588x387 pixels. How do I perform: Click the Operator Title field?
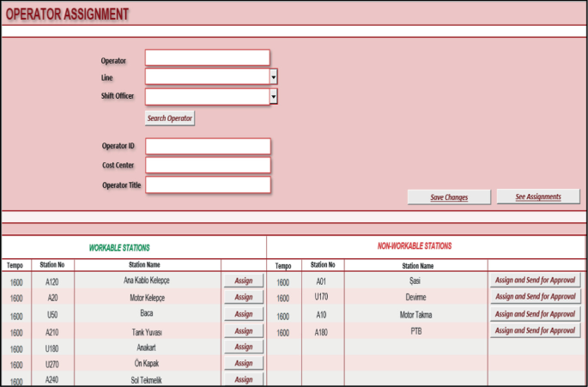pos(208,184)
